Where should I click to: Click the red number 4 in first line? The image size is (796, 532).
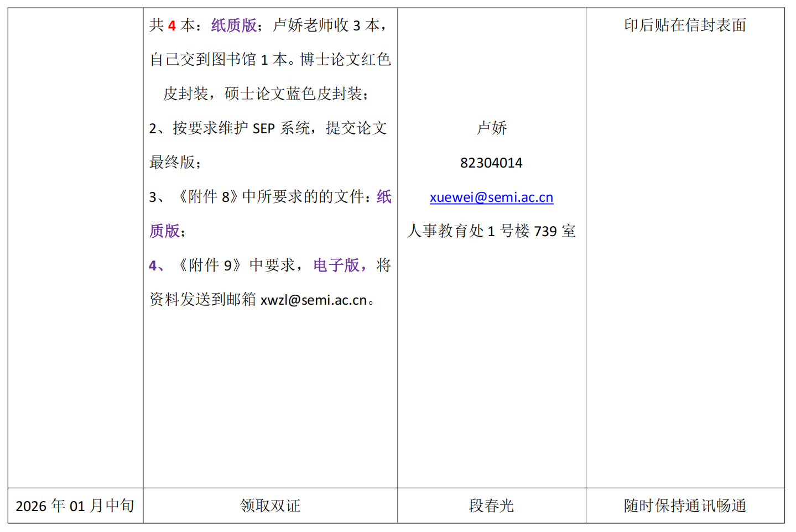(x=172, y=26)
